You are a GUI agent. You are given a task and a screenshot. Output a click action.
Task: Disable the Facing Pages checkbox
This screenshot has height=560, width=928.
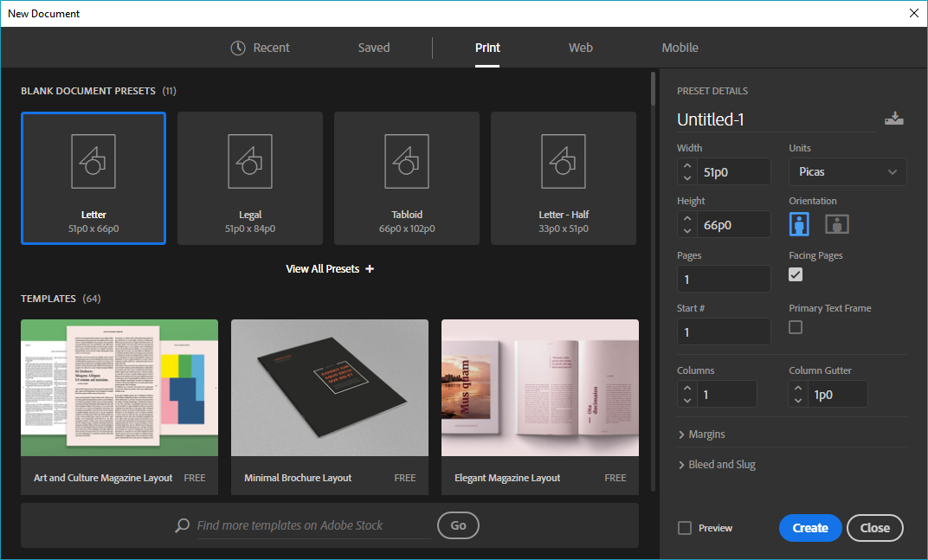click(x=795, y=274)
